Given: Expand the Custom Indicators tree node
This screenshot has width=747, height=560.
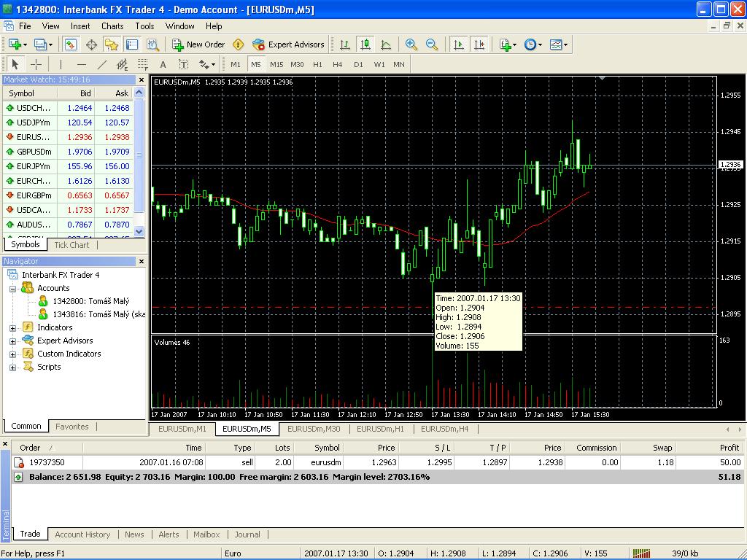Looking at the screenshot, I should pyautogui.click(x=12, y=354).
